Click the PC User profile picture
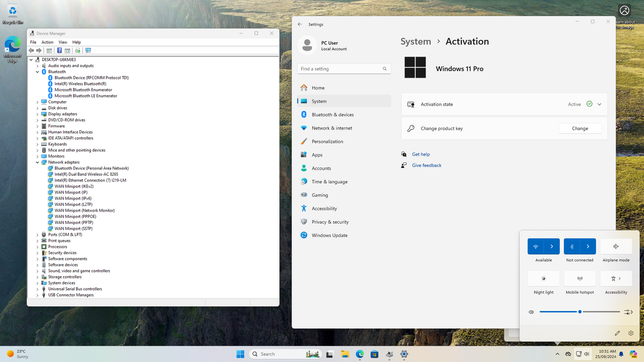 pos(307,45)
